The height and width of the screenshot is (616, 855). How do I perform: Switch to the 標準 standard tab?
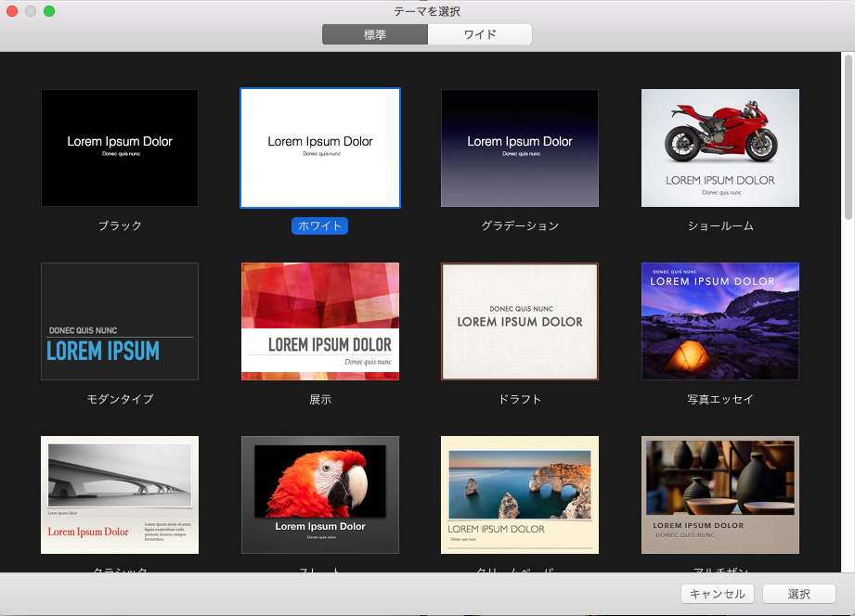tap(375, 35)
